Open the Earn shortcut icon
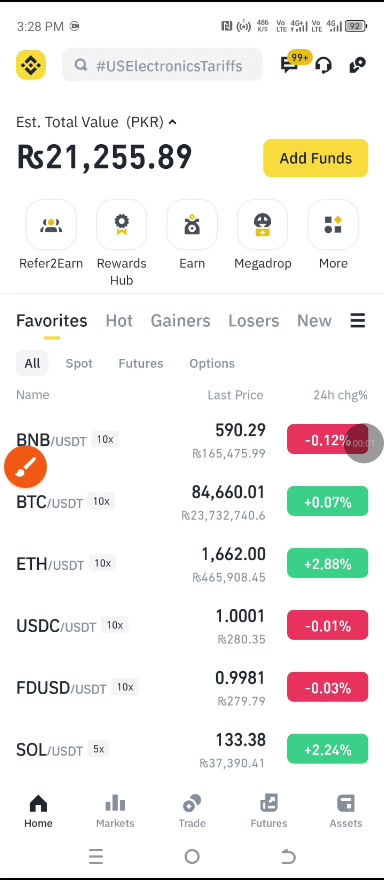Viewport: 384px width, 880px height. click(192, 226)
